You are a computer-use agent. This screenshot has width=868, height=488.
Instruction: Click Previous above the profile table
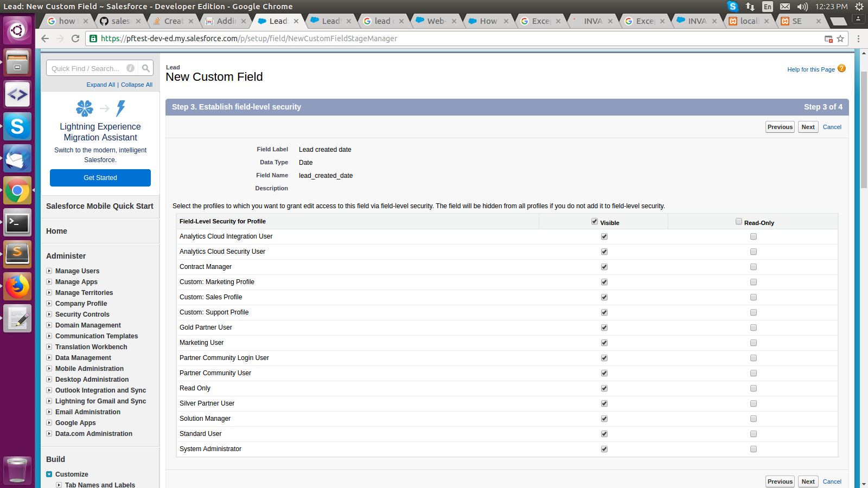coord(780,127)
